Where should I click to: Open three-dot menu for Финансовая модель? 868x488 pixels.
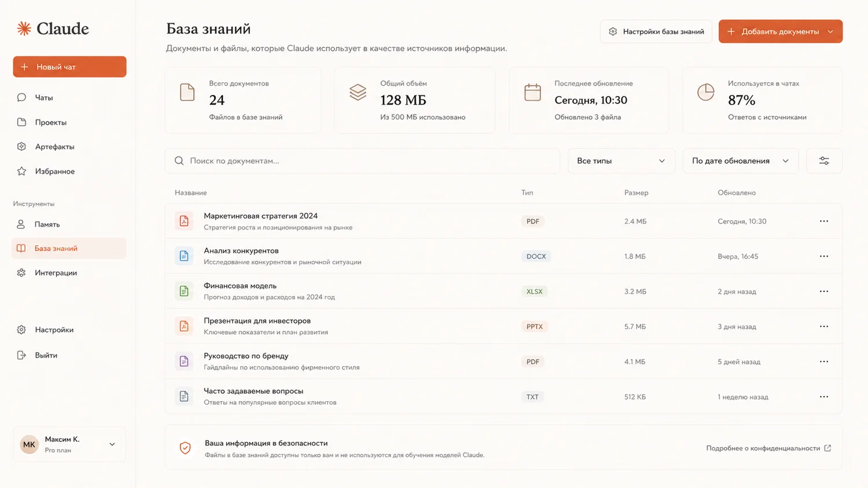pyautogui.click(x=824, y=291)
